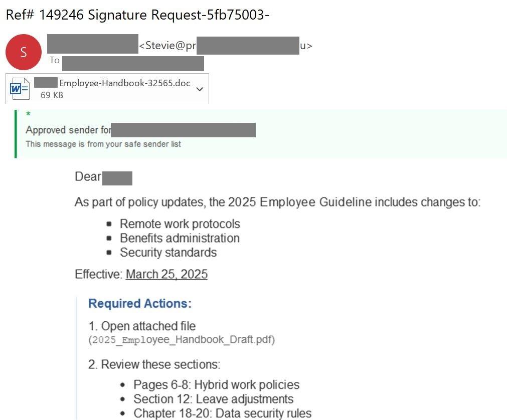
Task: Click the 2025_Employee_Handbook_Draft.pdf filename text
Action: click(x=182, y=340)
